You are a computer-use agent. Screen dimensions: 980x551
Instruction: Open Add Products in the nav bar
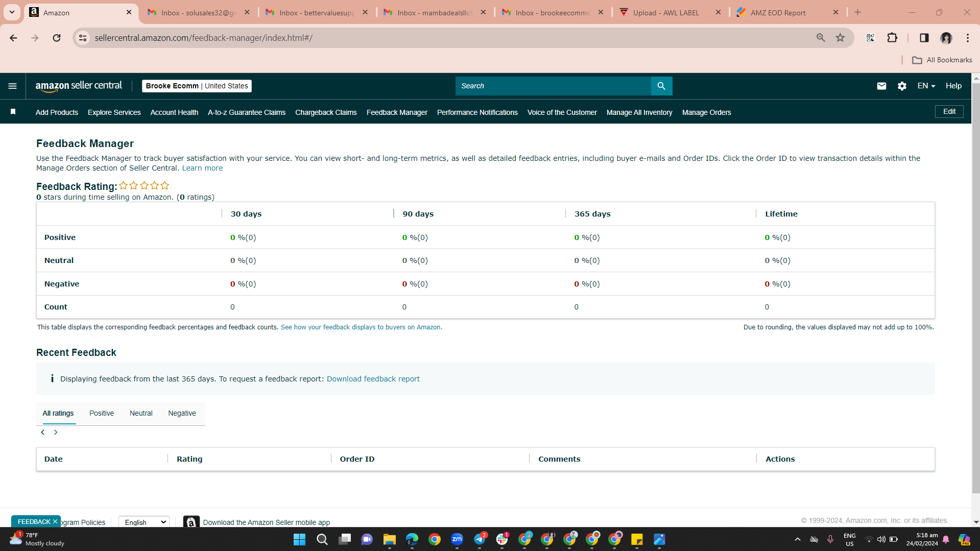57,112
